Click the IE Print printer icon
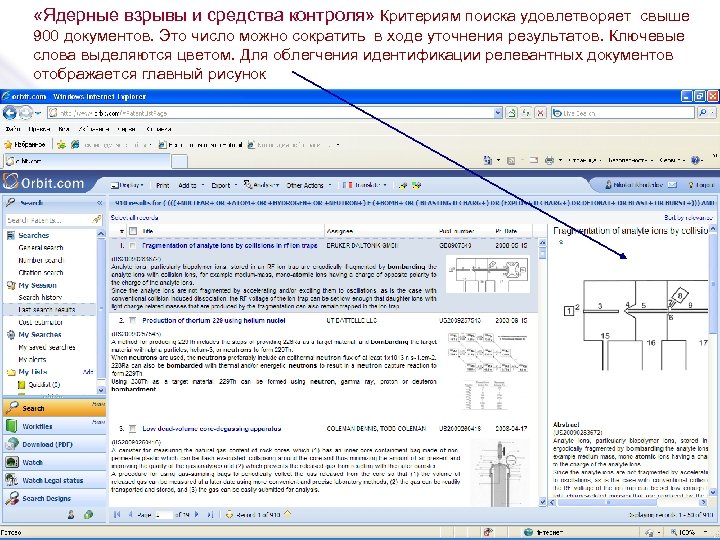This screenshot has width=720, height=540. [549, 160]
